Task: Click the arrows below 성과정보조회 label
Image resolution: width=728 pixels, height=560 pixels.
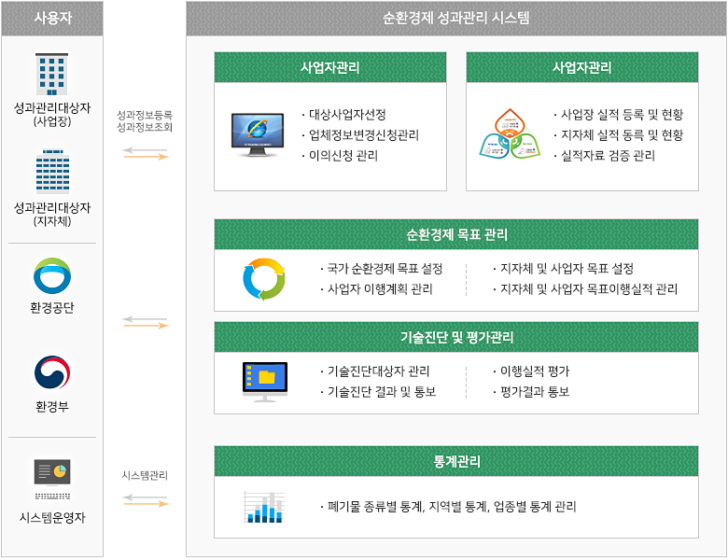Action: coord(146,154)
